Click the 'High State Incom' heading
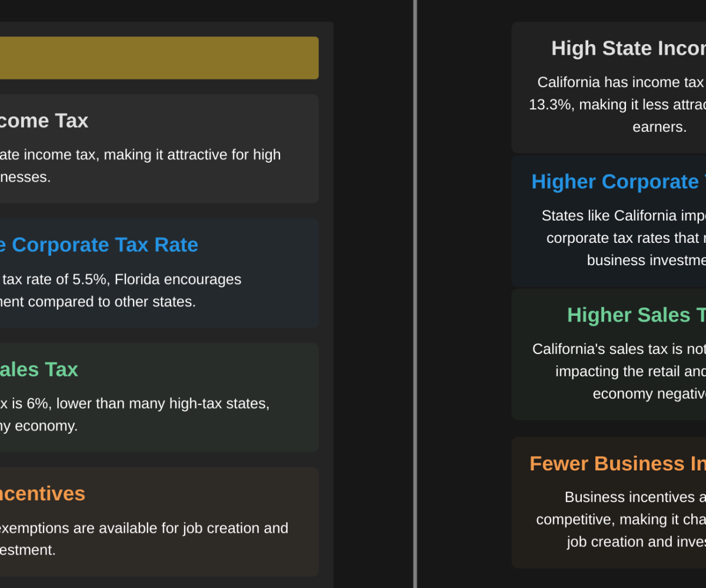The width and height of the screenshot is (706, 588). (628, 48)
